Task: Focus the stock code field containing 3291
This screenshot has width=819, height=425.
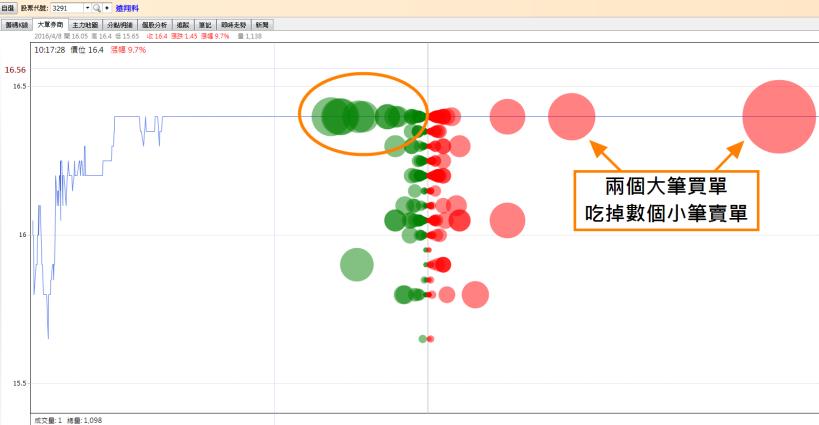Action: (67, 8)
